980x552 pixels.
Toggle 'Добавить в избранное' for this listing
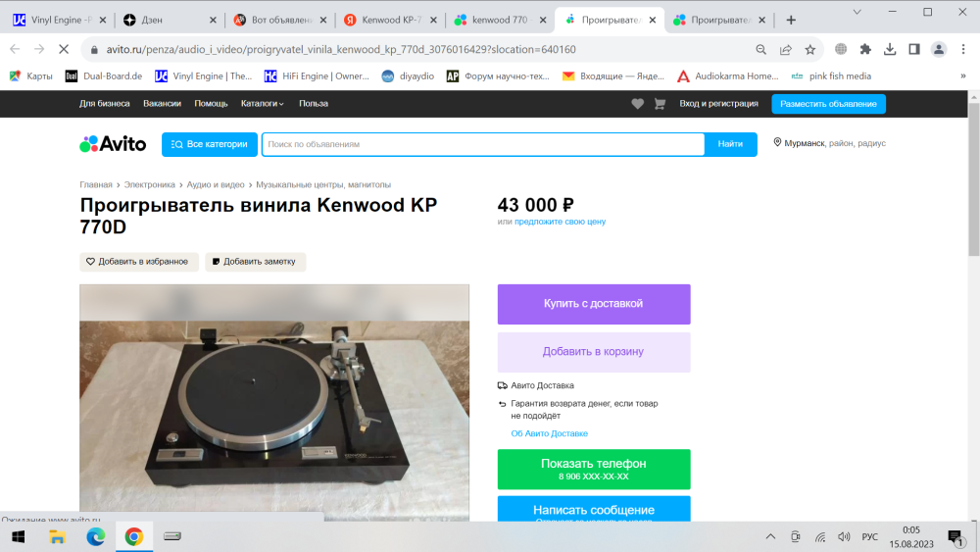click(x=138, y=262)
